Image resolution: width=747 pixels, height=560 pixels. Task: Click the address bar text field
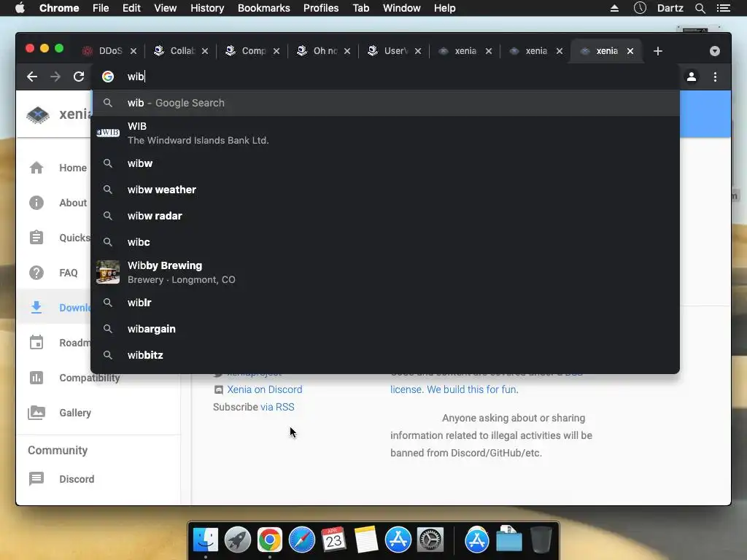point(385,77)
